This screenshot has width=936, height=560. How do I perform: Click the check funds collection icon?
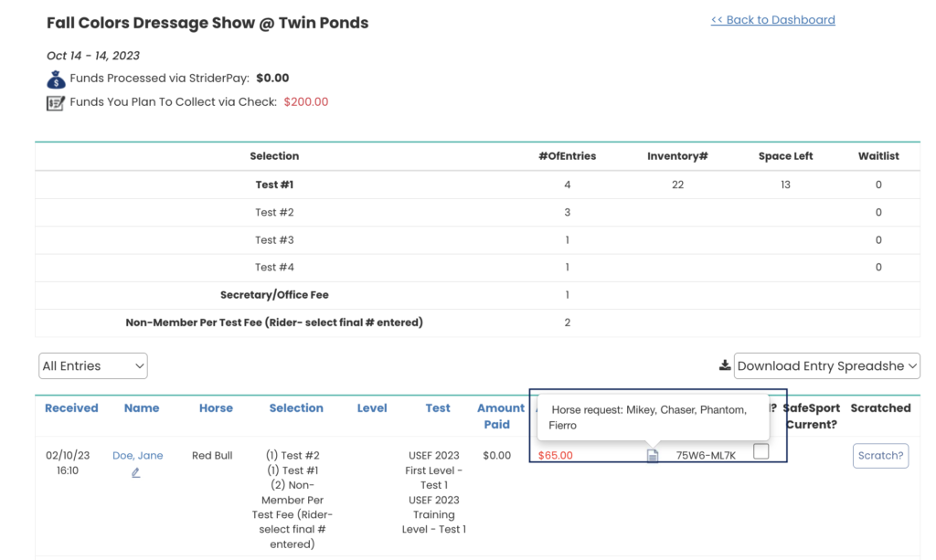(55, 102)
